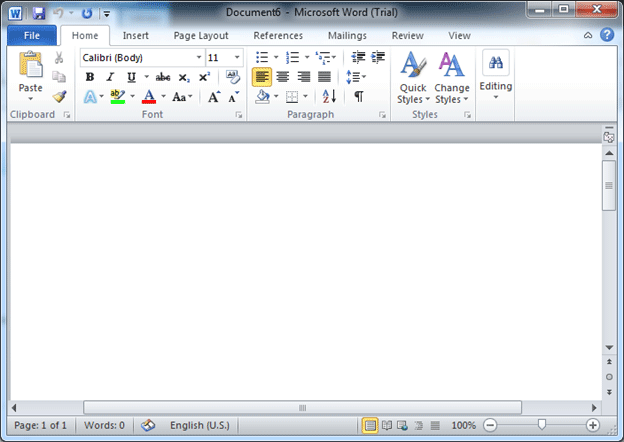Viewport: 624px width, 442px height.
Task: Click the Bullets list icon
Action: tap(262, 57)
